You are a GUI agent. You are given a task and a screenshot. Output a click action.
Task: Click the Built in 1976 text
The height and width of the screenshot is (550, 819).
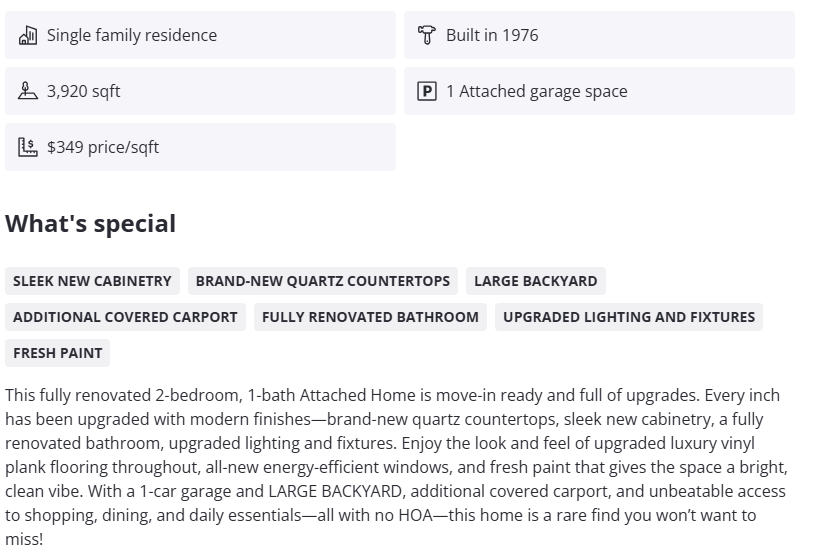(492, 35)
